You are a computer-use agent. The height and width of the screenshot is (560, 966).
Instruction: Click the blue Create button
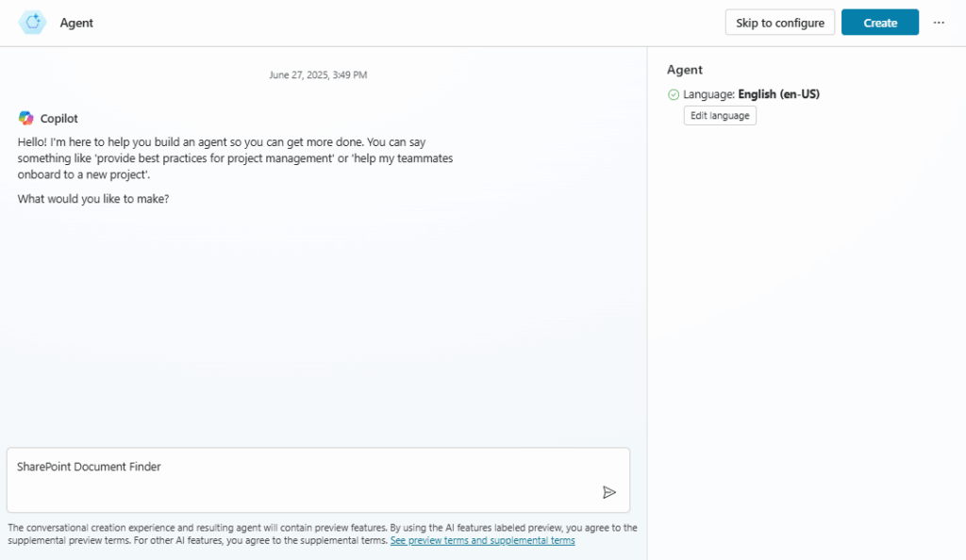click(x=880, y=22)
